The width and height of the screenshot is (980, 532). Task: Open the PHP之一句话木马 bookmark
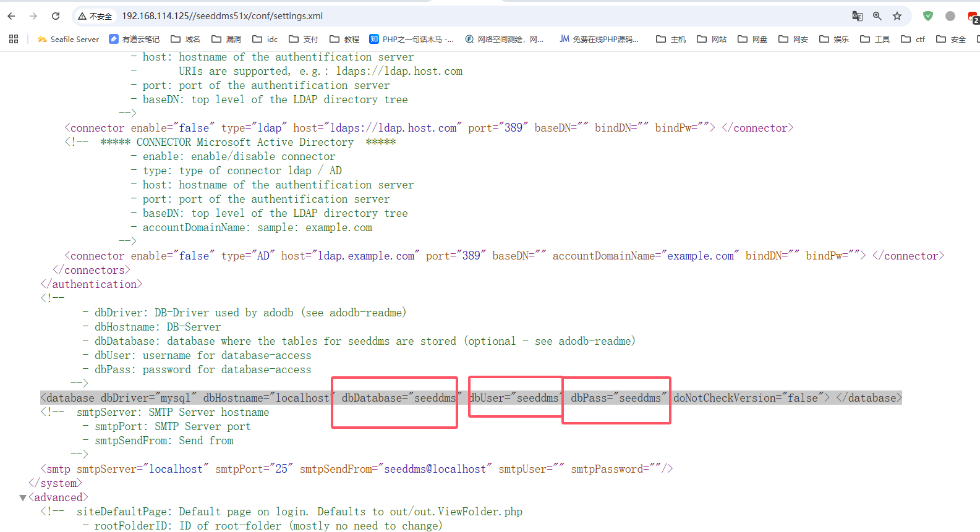411,39
